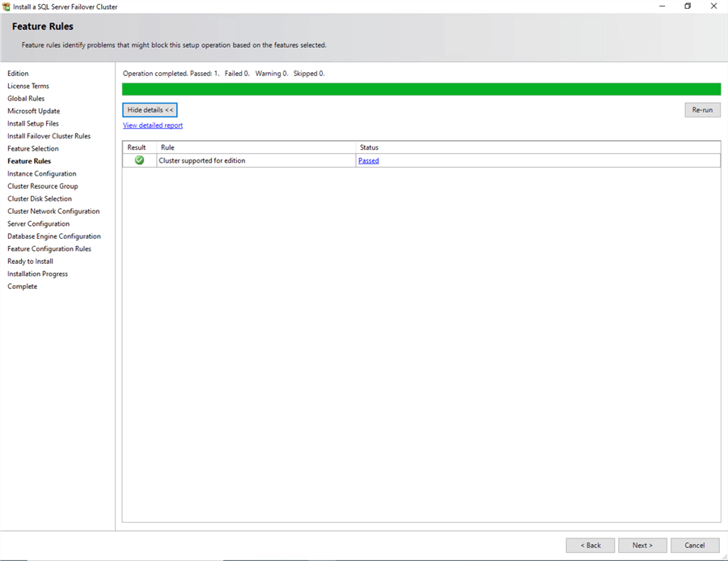Click the Operation completed summary text
The height and width of the screenshot is (561, 728).
click(224, 74)
